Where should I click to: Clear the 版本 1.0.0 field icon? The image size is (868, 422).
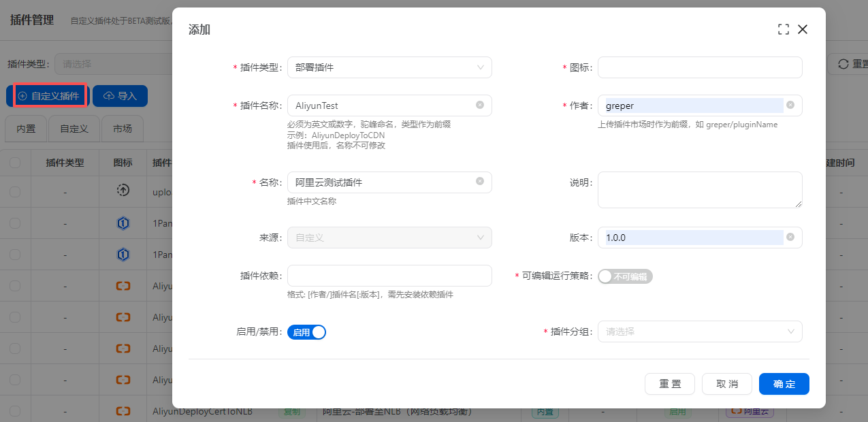click(790, 238)
